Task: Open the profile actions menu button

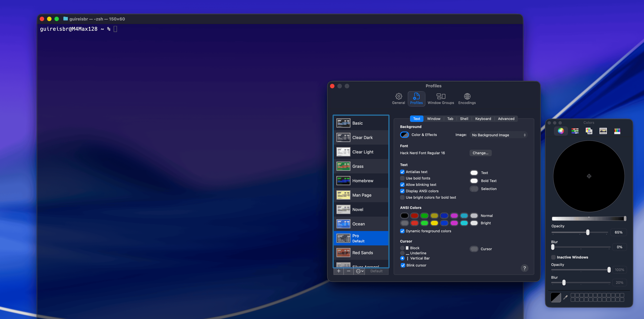Action: coord(359,271)
